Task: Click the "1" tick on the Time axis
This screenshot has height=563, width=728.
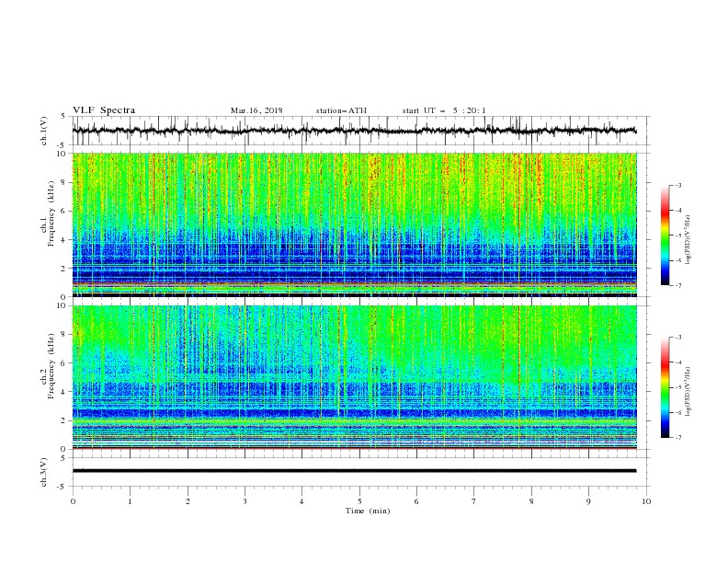Action: pos(130,501)
